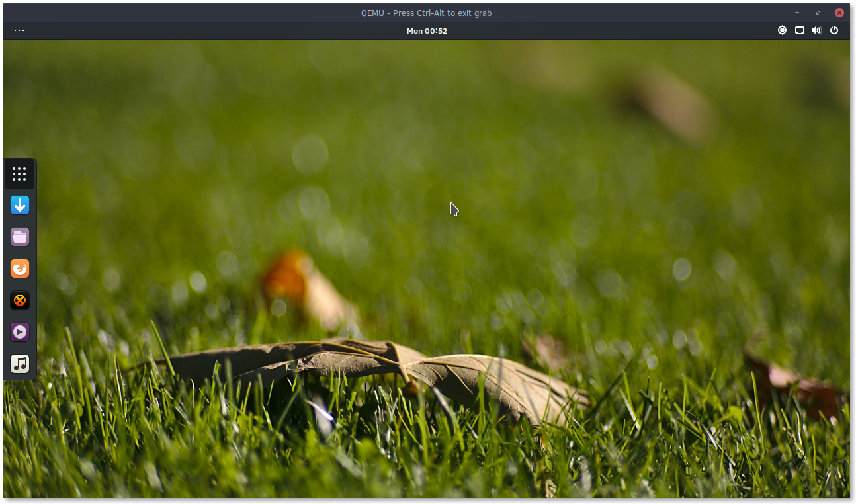Open the wired network tray icon
Screen dimensions: 856x504
click(799, 30)
